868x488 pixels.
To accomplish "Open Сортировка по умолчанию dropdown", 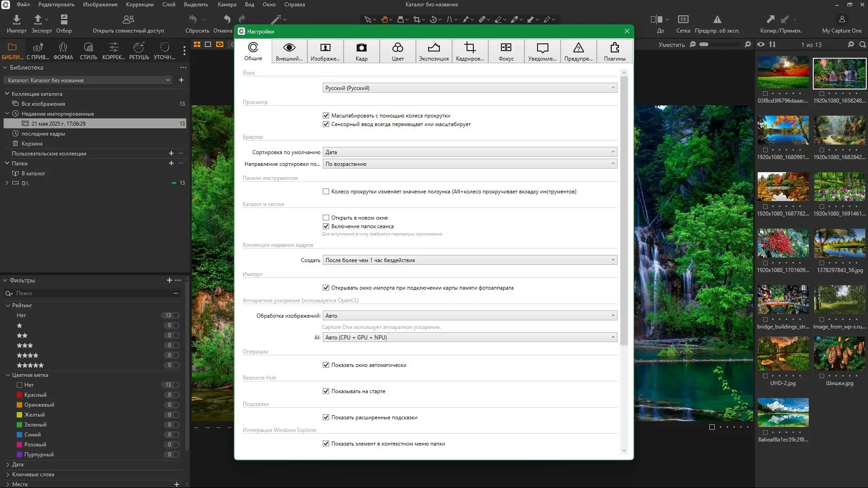I will [x=470, y=152].
